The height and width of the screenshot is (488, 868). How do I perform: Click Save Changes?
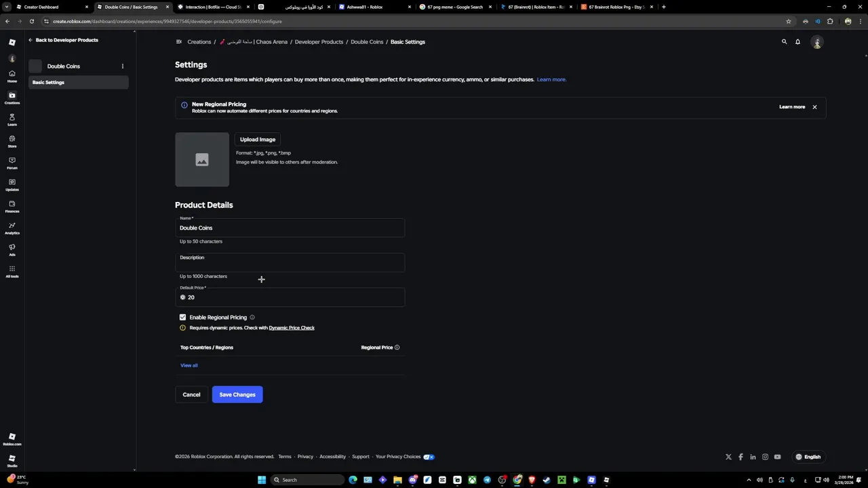[x=237, y=394]
